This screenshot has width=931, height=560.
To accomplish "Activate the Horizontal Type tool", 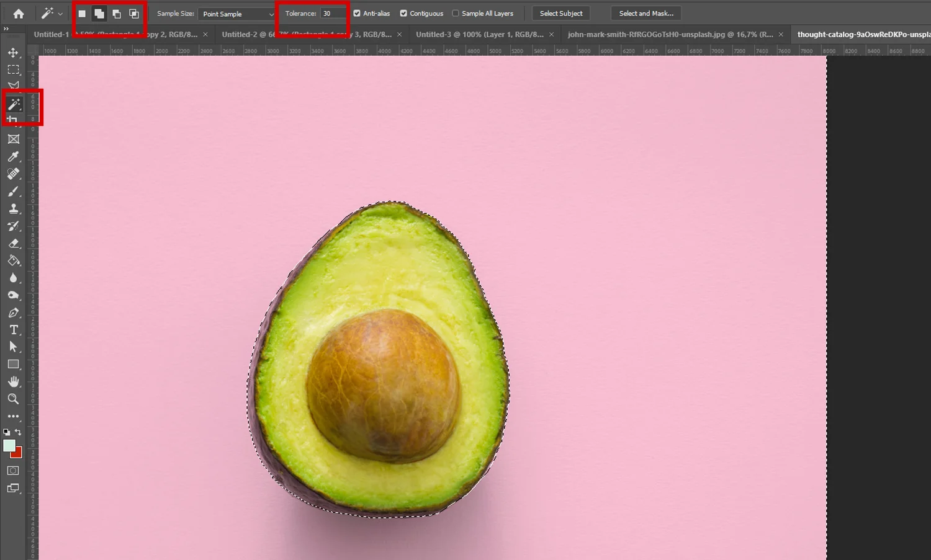I will coord(13,330).
